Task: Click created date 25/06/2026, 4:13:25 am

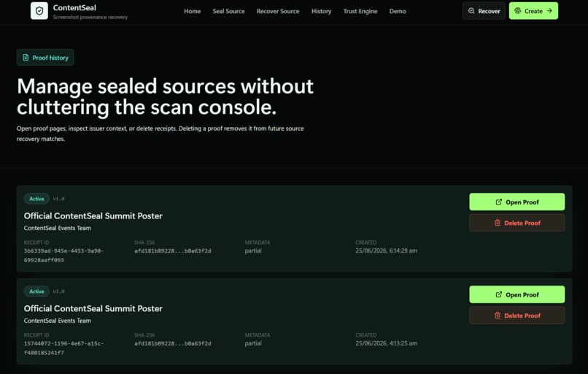Action: (x=386, y=343)
